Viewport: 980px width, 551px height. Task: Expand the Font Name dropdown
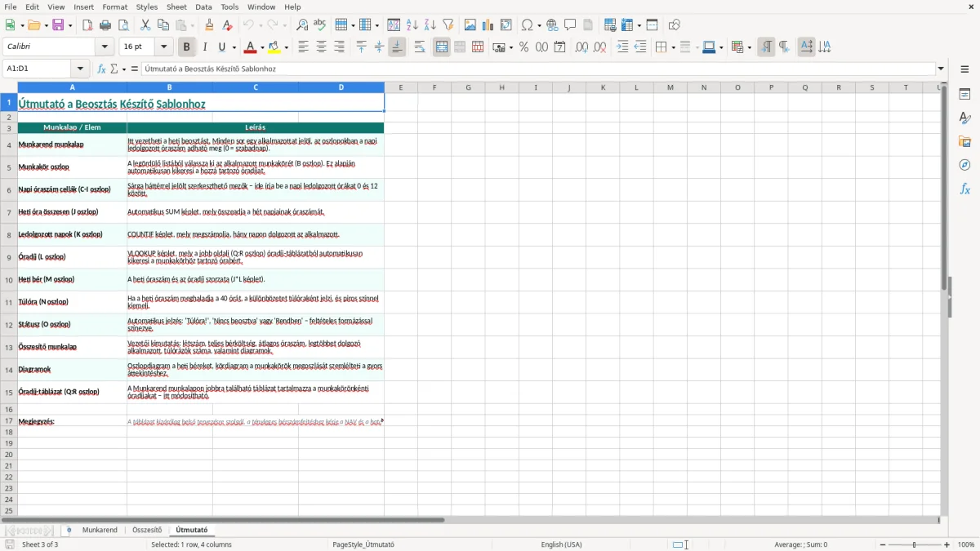click(105, 47)
